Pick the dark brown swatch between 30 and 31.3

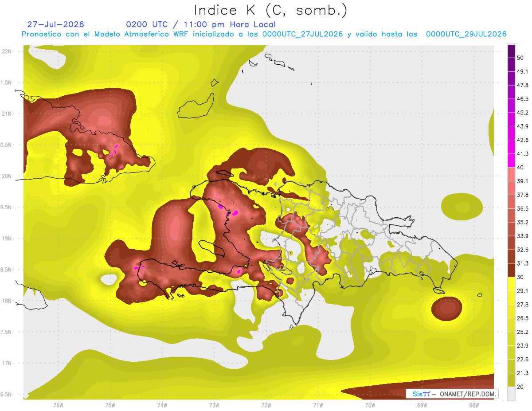click(x=511, y=270)
